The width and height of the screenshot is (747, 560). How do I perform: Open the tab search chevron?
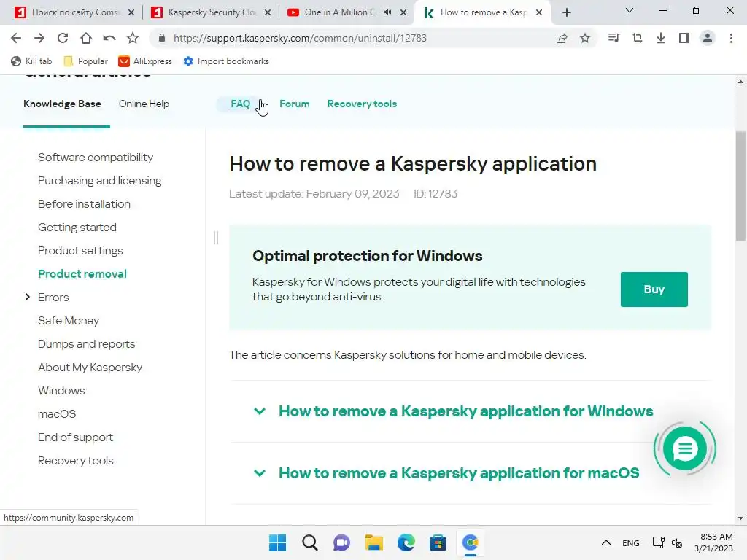coord(630,10)
